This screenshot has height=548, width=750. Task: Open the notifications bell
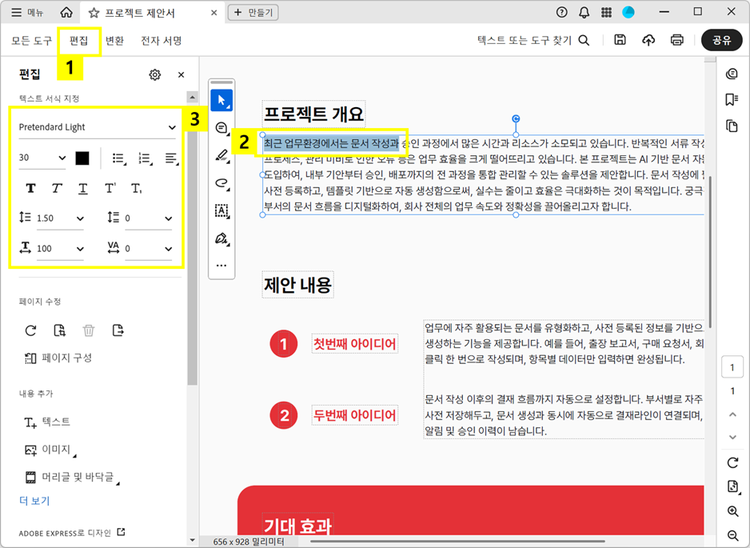pos(584,12)
